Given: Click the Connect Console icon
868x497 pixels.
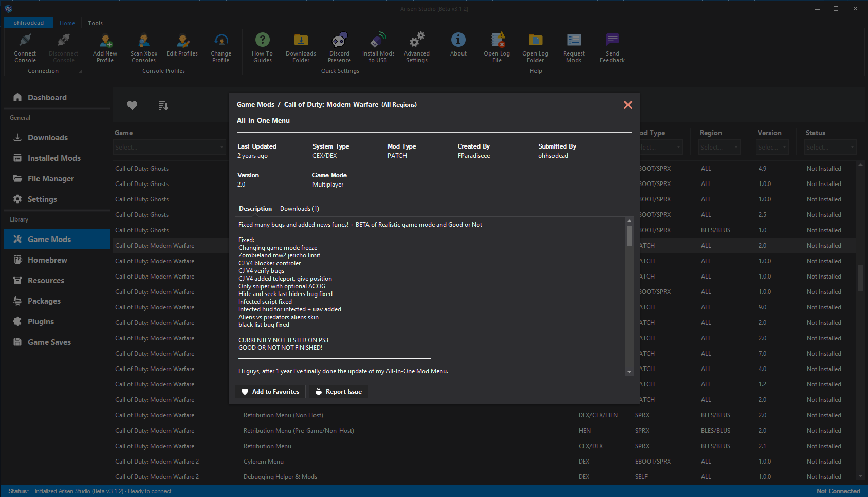Looking at the screenshot, I should pos(25,47).
